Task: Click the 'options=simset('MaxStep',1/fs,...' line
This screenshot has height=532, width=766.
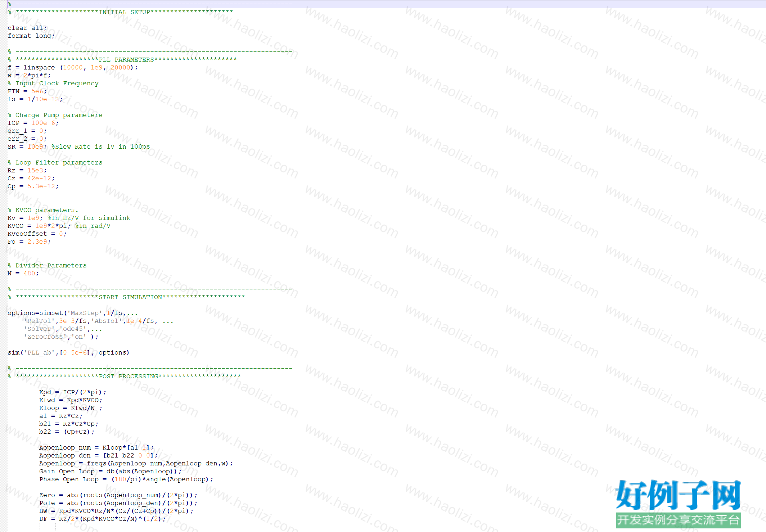Action: pos(72,313)
